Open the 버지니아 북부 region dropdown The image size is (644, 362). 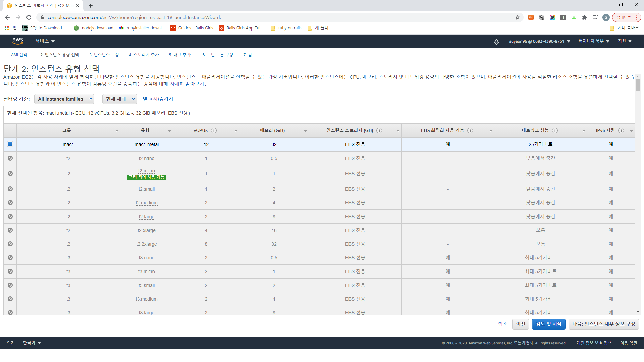(594, 41)
